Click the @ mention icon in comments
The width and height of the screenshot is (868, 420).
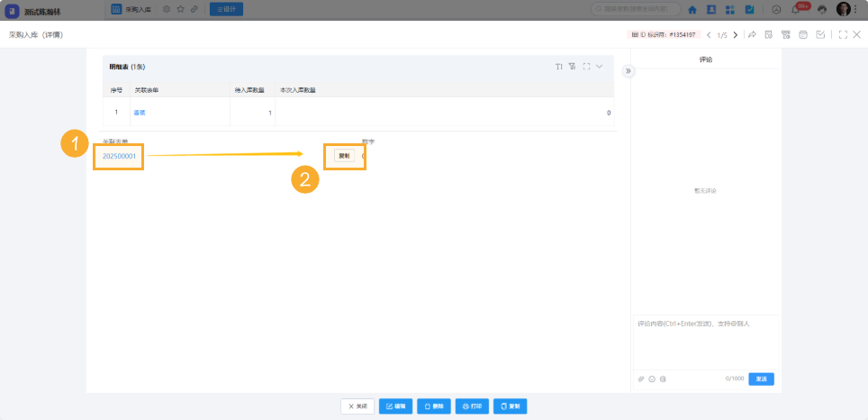(x=663, y=379)
